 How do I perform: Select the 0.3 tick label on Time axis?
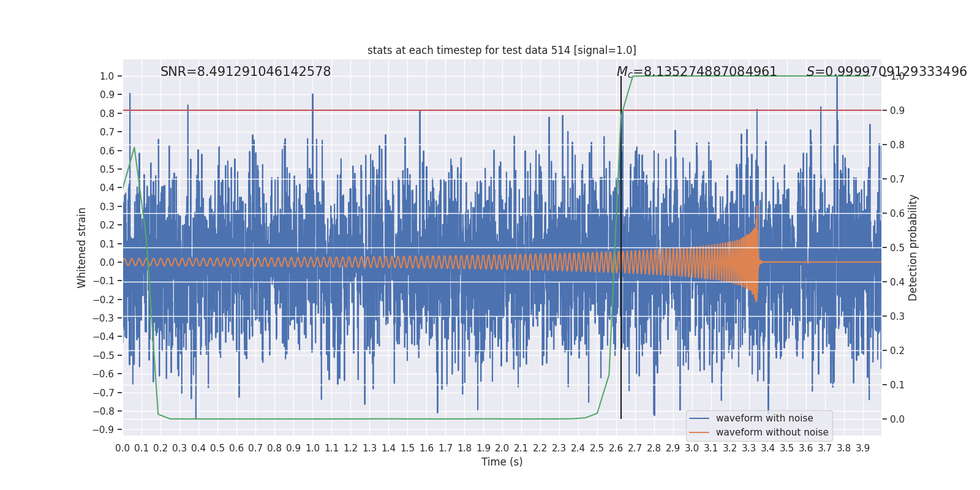click(179, 448)
